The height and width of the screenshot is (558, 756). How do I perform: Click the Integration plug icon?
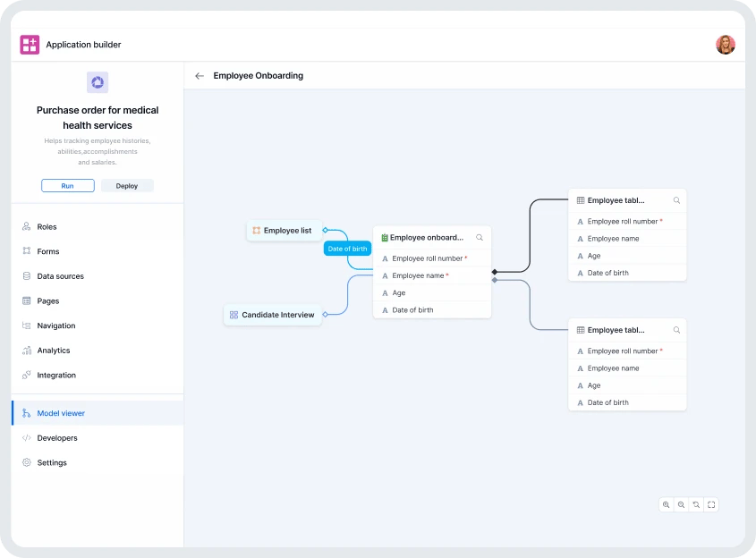(x=27, y=375)
